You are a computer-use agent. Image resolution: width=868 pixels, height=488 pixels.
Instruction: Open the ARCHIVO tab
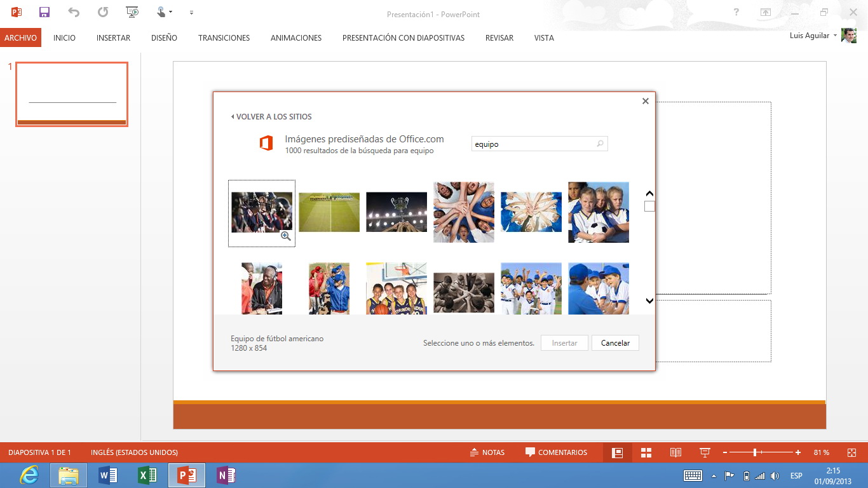click(20, 38)
